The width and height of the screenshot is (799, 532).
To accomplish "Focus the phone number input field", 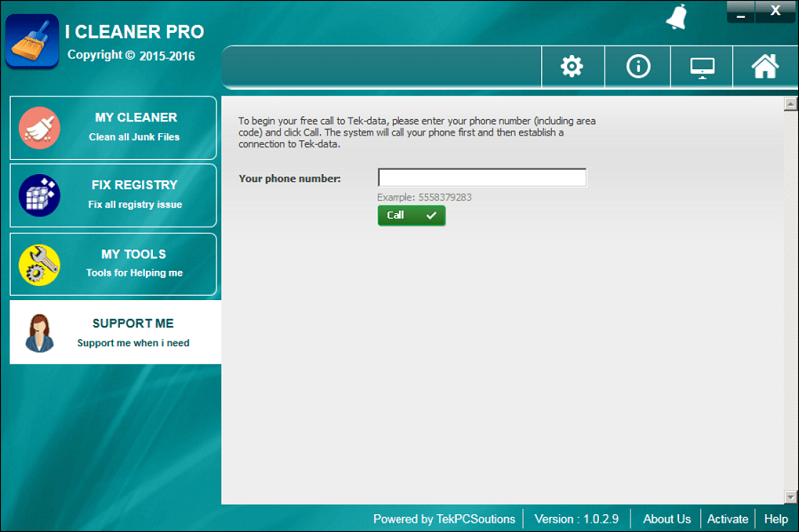I will pyautogui.click(x=481, y=178).
